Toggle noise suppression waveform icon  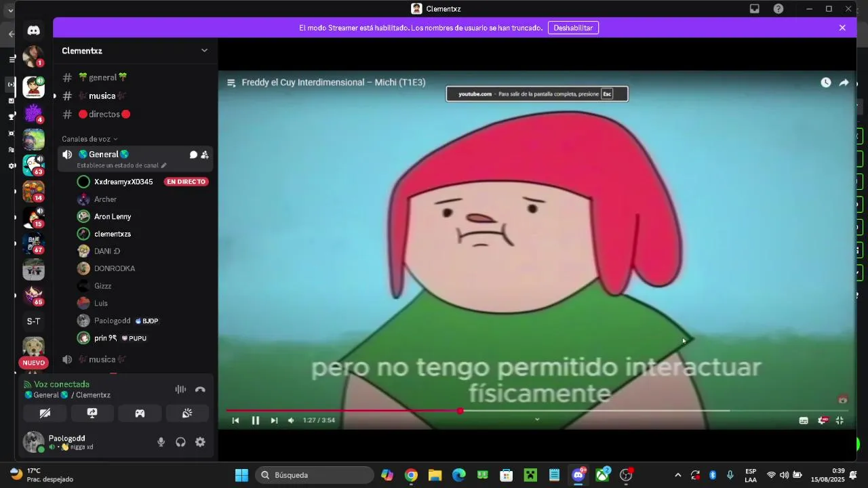(180, 389)
